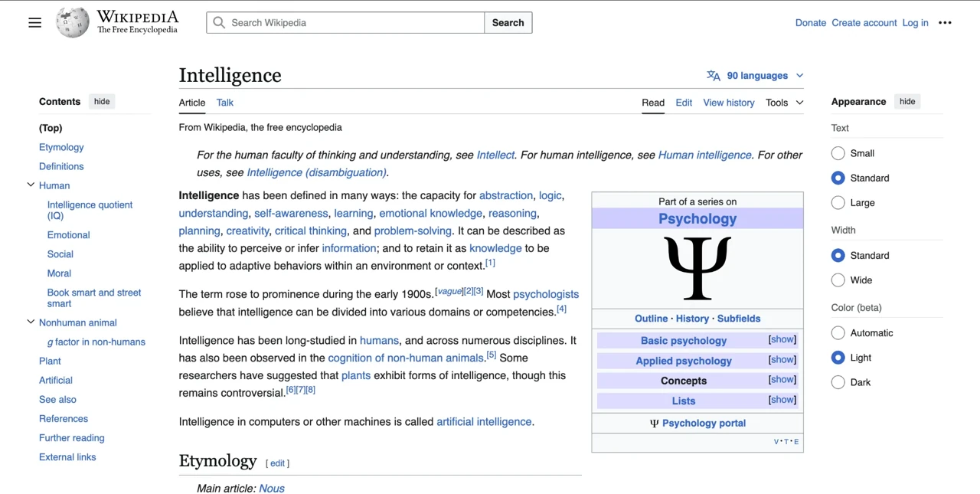Click the Log in link

[x=915, y=23]
